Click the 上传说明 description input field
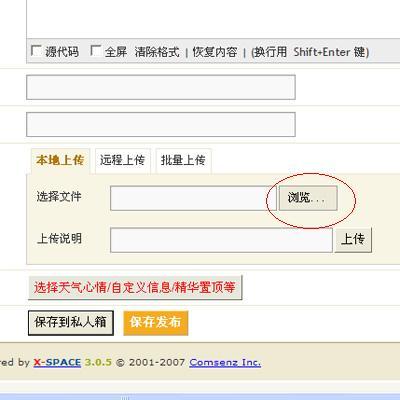This screenshot has height=400, width=400. 221,240
